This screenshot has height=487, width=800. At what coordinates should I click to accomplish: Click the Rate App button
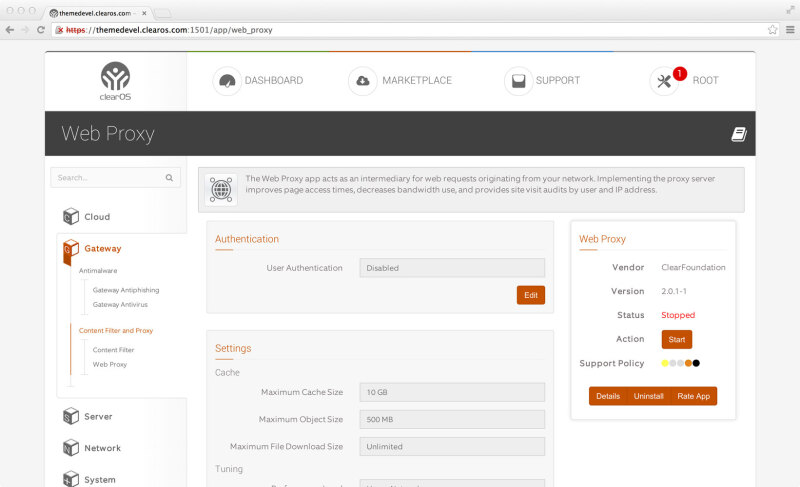click(693, 396)
